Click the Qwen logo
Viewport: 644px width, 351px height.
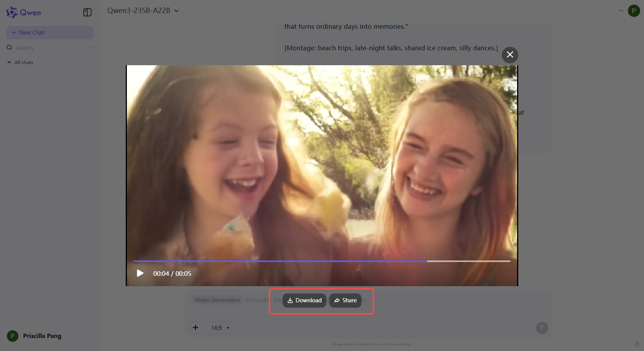(x=24, y=12)
